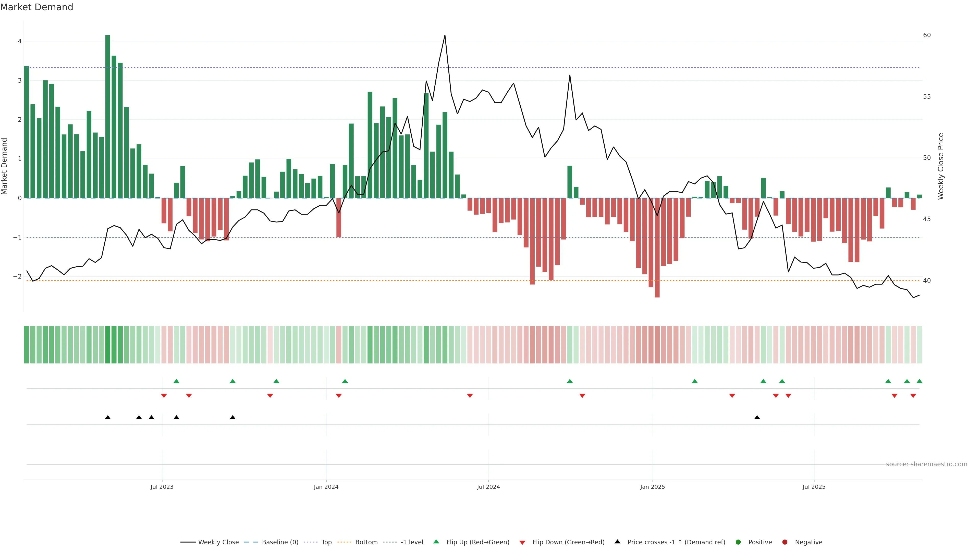Click the Jul 2024 axis label
980x551 pixels.
click(x=488, y=487)
